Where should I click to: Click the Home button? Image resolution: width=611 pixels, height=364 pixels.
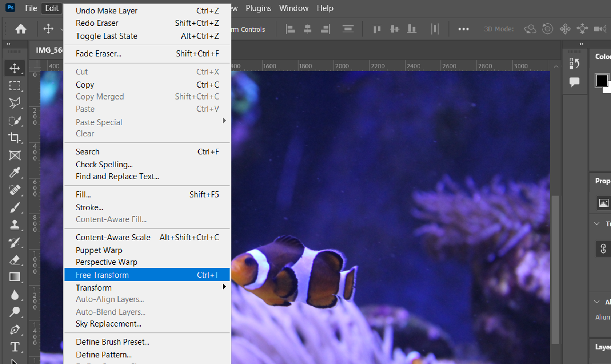coord(21,29)
